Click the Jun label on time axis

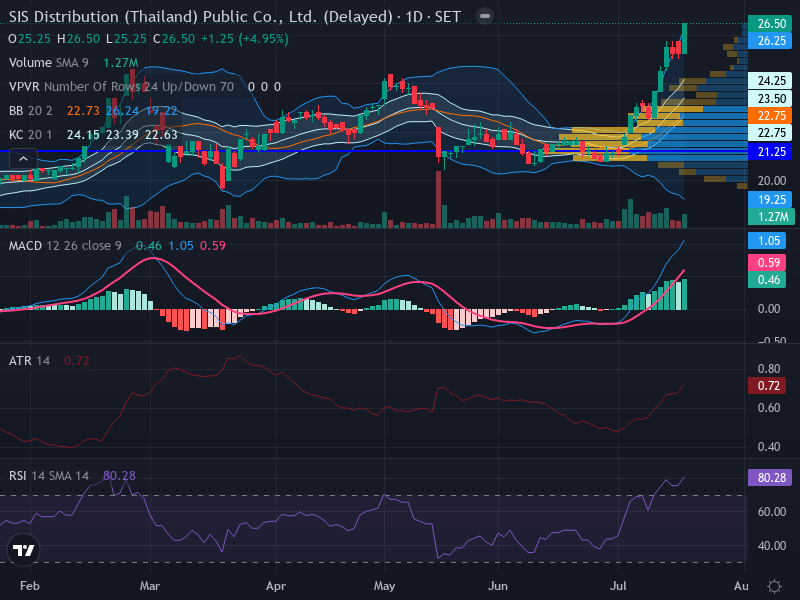[497, 586]
